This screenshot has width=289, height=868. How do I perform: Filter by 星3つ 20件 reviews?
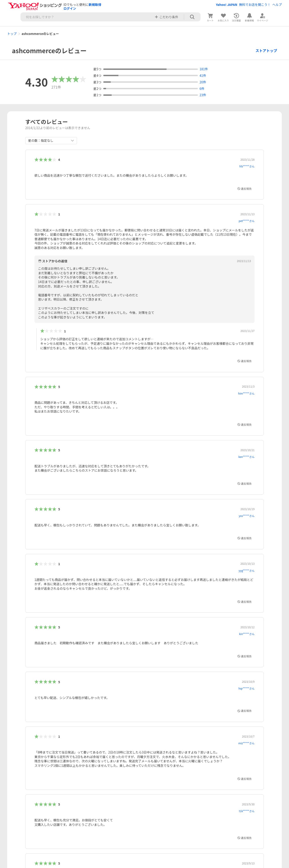[203, 82]
